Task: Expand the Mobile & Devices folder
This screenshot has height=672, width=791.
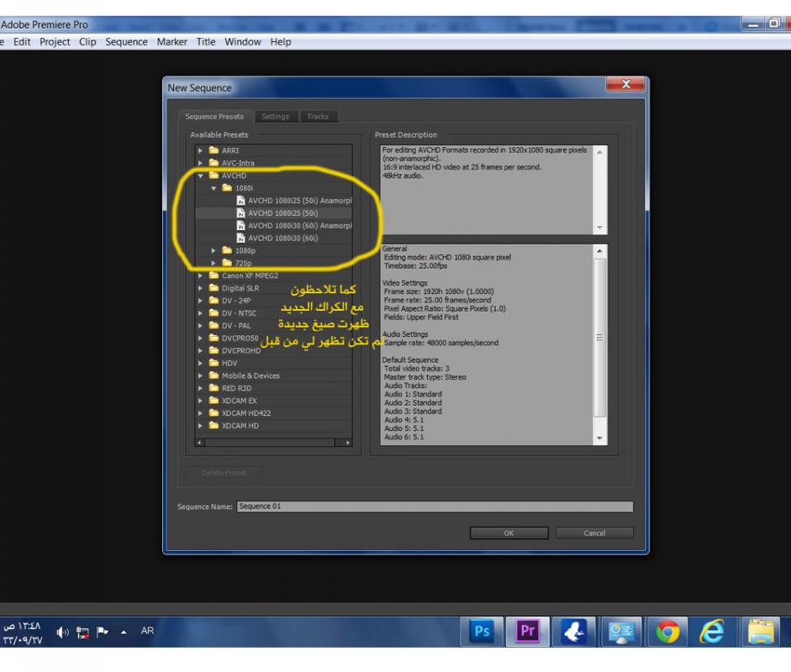Action: (200, 376)
